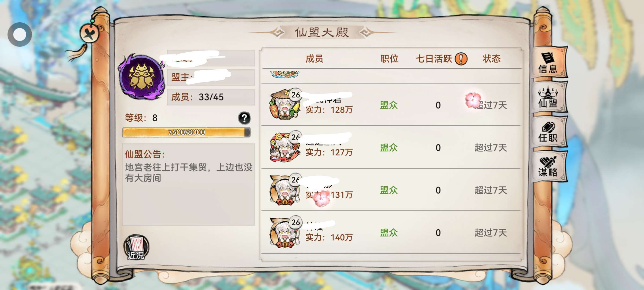
Task: Sort by the 状态 column header
Action: coord(491,59)
